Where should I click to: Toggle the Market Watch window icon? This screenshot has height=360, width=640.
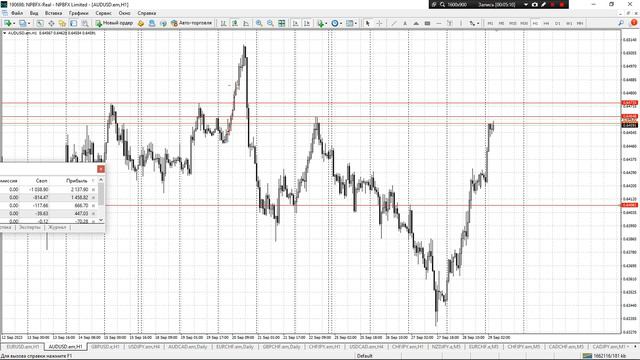(40, 23)
